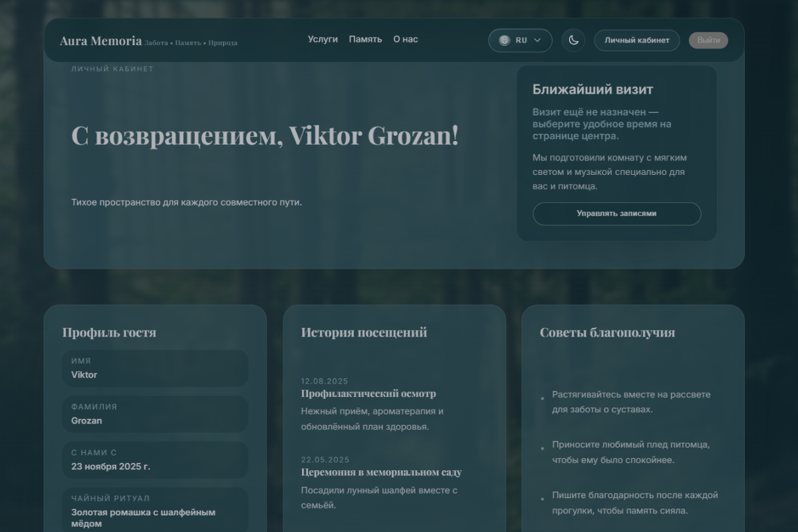Click the Управлять записями button
798x532 pixels.
click(x=616, y=213)
